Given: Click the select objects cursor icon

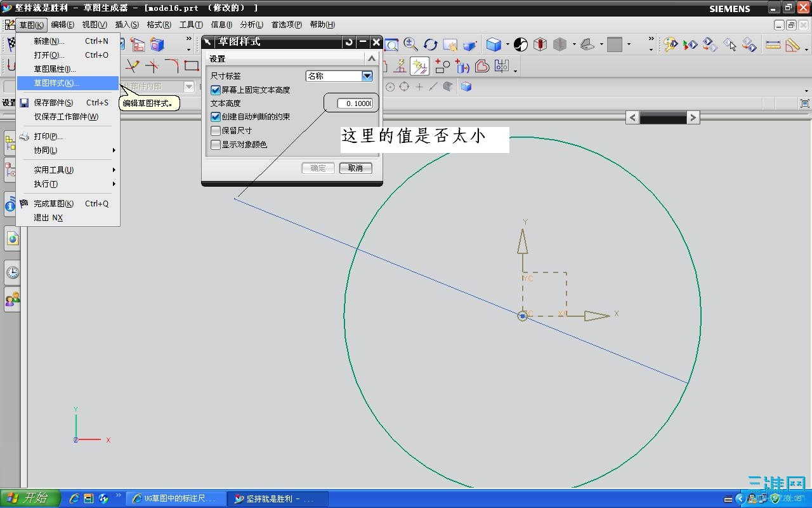Looking at the screenshot, I should (730, 44).
